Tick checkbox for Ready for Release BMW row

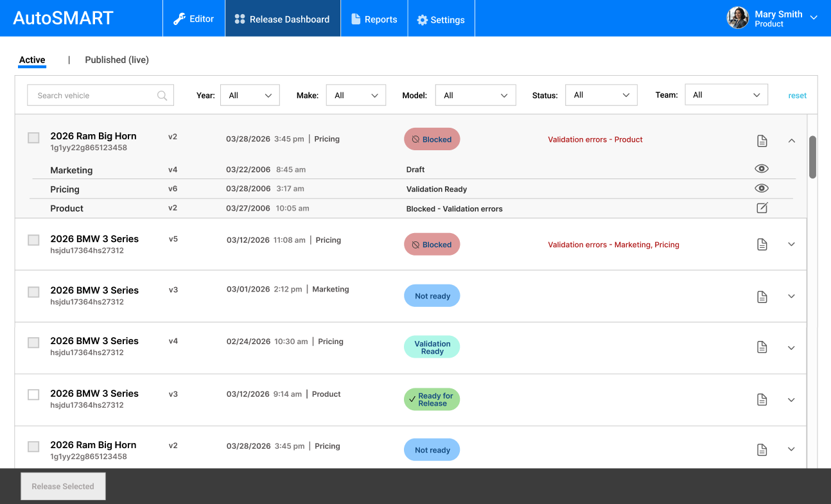(33, 395)
